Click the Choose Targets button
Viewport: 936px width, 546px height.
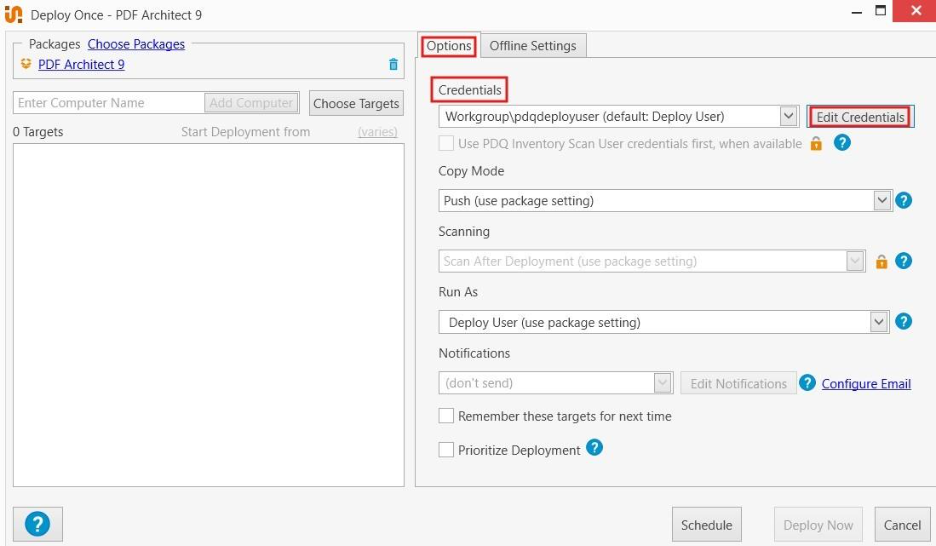[x=356, y=103]
